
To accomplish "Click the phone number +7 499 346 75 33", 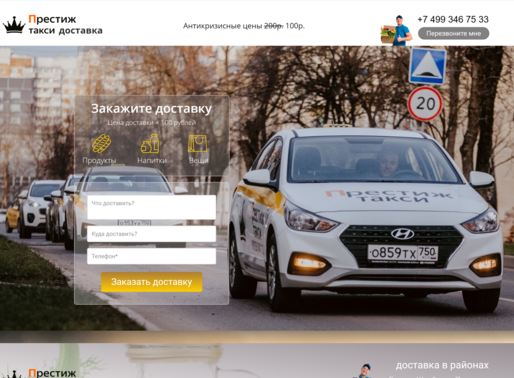I will pyautogui.click(x=453, y=19).
